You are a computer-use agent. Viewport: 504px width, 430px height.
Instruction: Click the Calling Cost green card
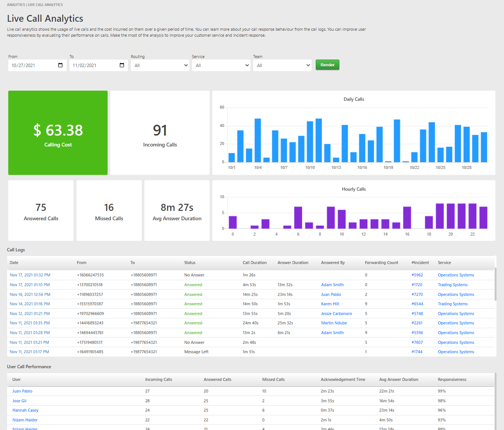(x=58, y=133)
